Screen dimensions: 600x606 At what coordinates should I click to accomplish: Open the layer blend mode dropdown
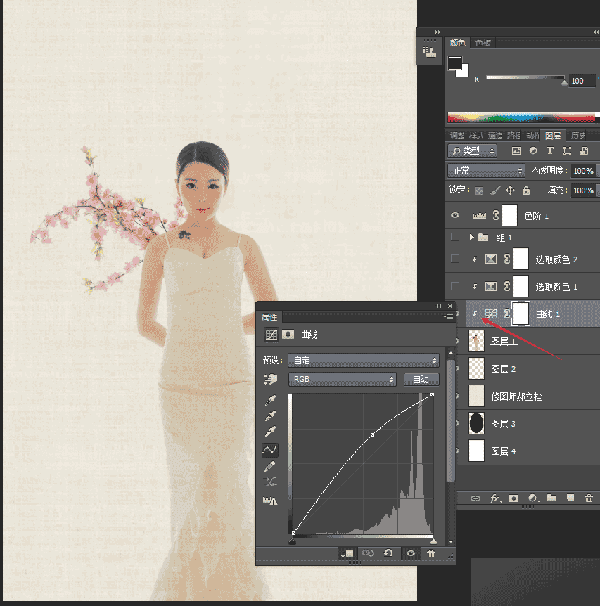[x=486, y=170]
